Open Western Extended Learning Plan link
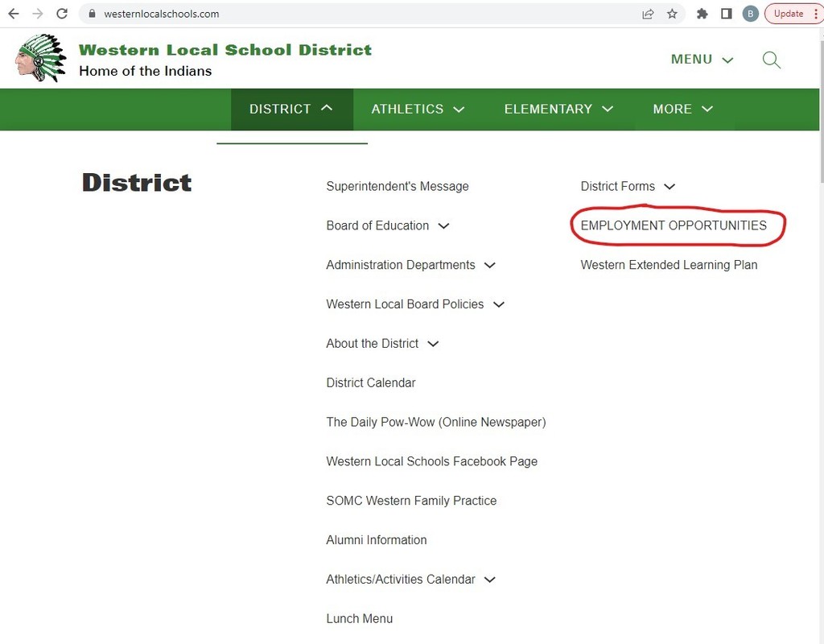 [x=669, y=265]
